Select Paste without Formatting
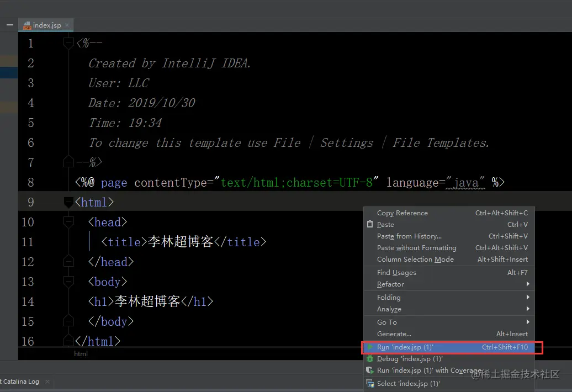The image size is (572, 392). 449,248
